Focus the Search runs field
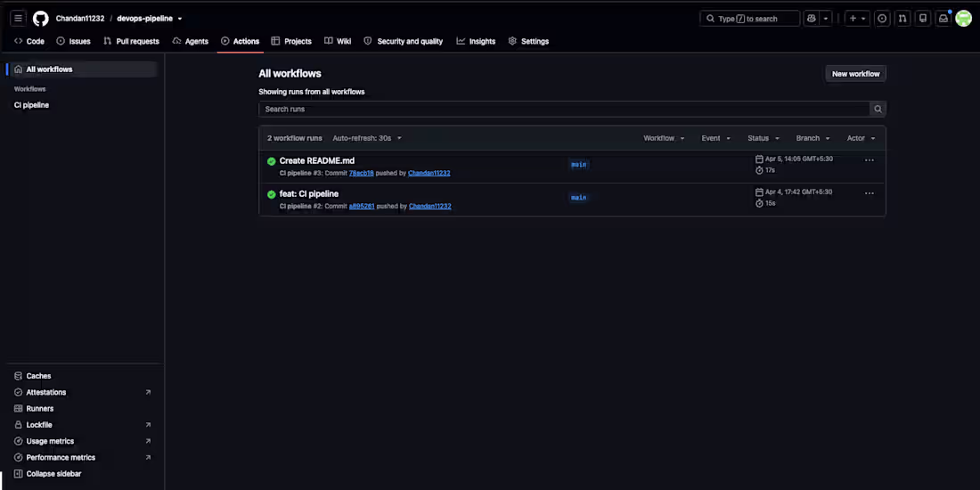Viewport: 980px width, 490px height. [564, 109]
